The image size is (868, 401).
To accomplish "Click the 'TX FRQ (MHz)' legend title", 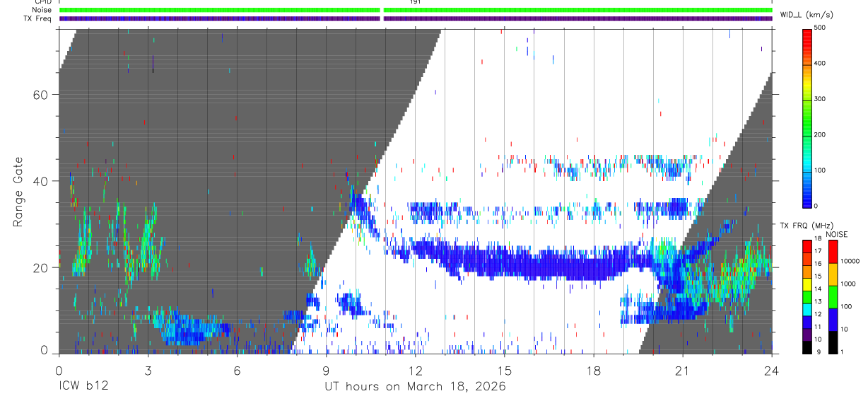I will 807,225.
